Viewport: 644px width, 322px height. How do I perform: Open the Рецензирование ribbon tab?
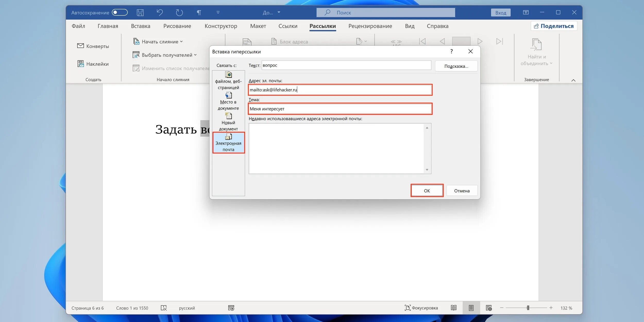370,26
